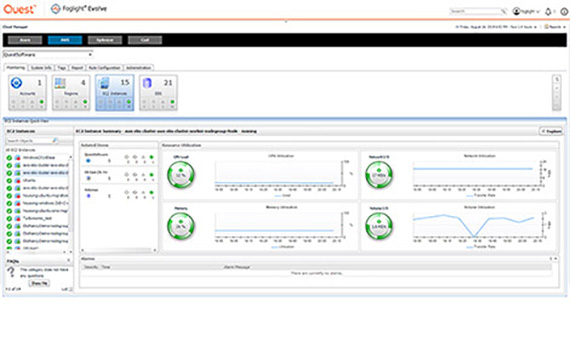Click the EC2 Instances tile icon
Viewport: 570px width, 364px height.
[104, 83]
